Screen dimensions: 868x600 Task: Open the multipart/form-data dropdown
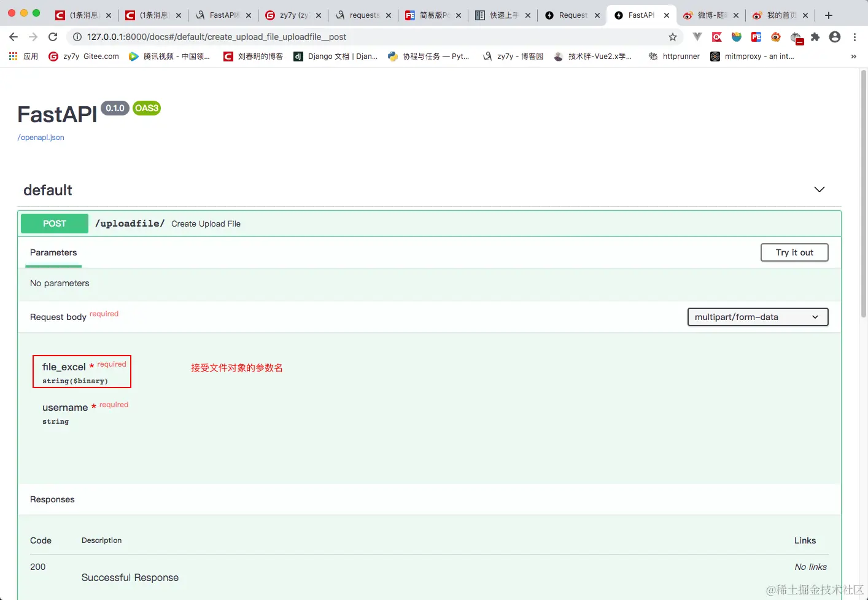[x=758, y=317]
